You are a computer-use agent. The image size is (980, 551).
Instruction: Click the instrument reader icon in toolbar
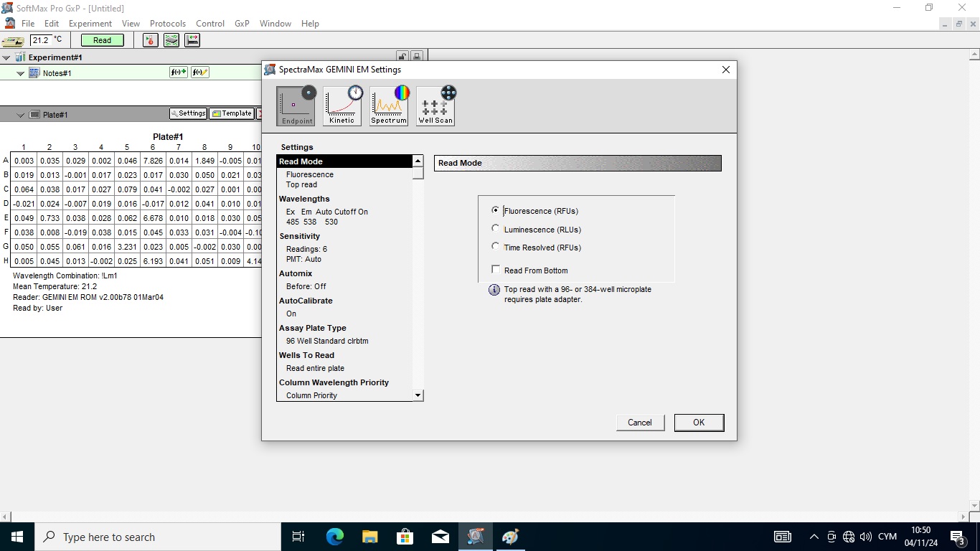click(x=12, y=40)
